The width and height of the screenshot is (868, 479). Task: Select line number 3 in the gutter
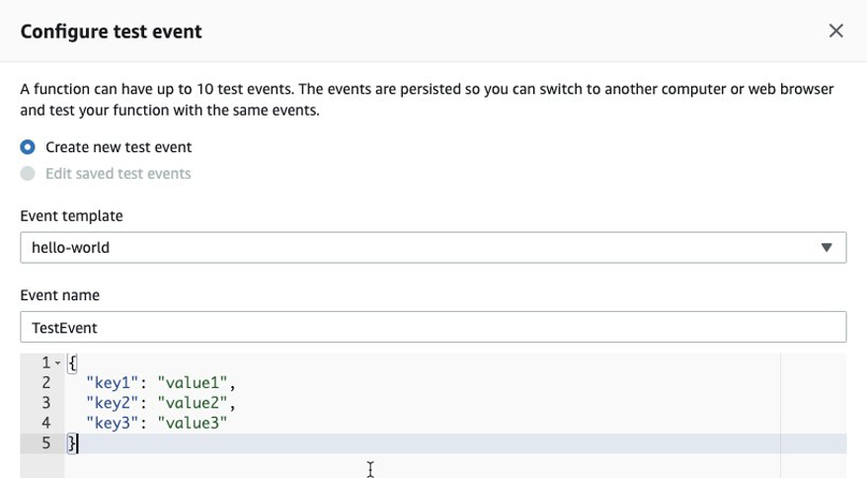tap(45, 403)
